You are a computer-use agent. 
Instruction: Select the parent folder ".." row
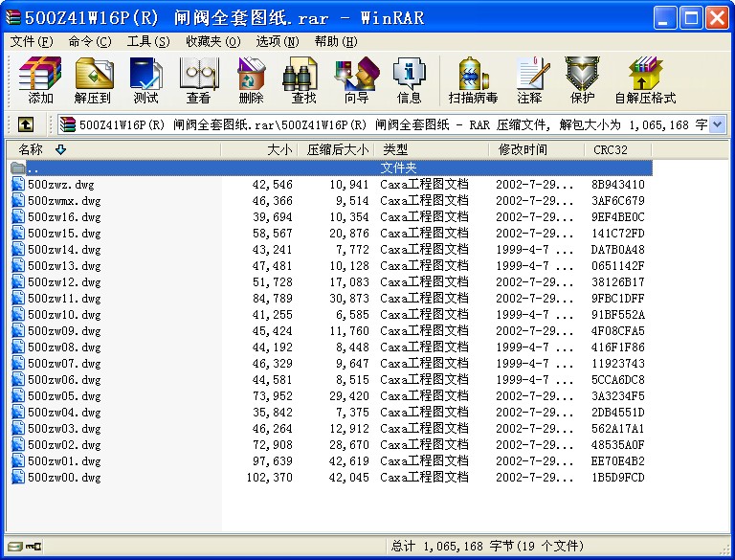tap(33, 168)
